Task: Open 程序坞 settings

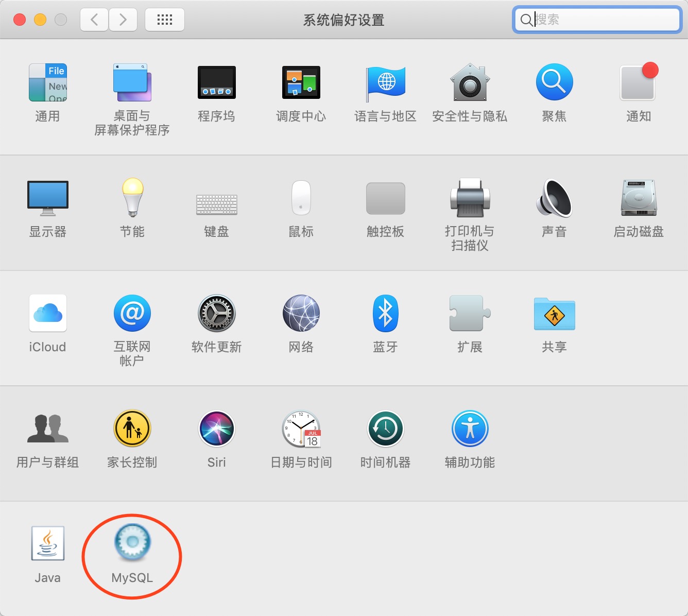Action: tap(216, 82)
